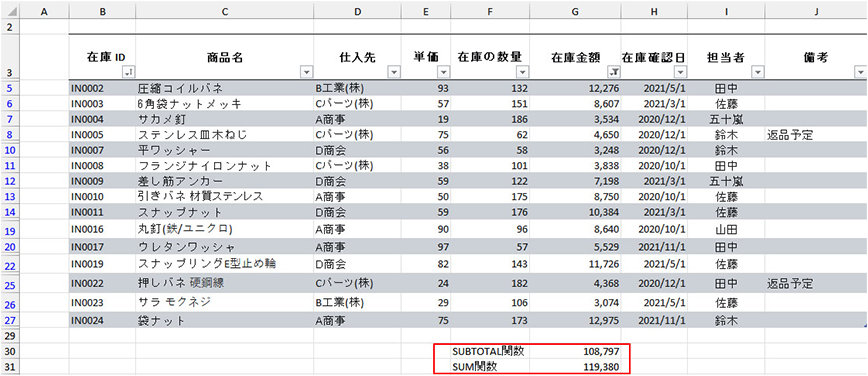
Task: Click 在庫の数量 value 186
Action: pos(490,119)
